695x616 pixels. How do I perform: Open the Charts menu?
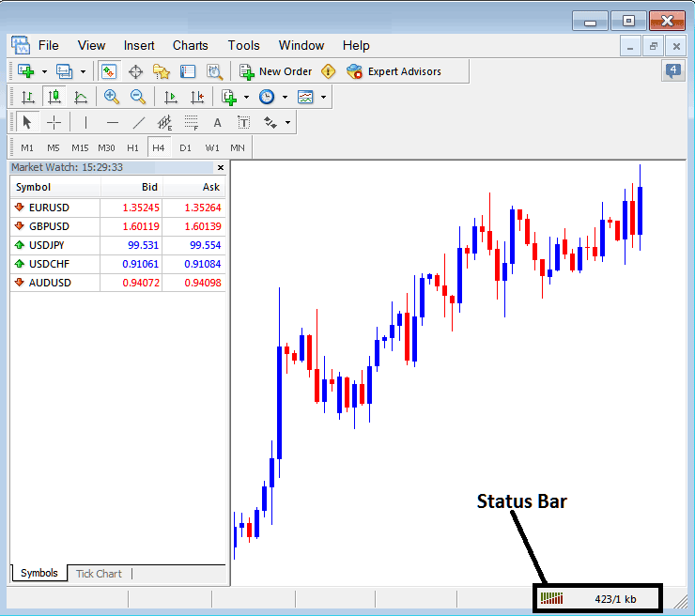(x=190, y=45)
